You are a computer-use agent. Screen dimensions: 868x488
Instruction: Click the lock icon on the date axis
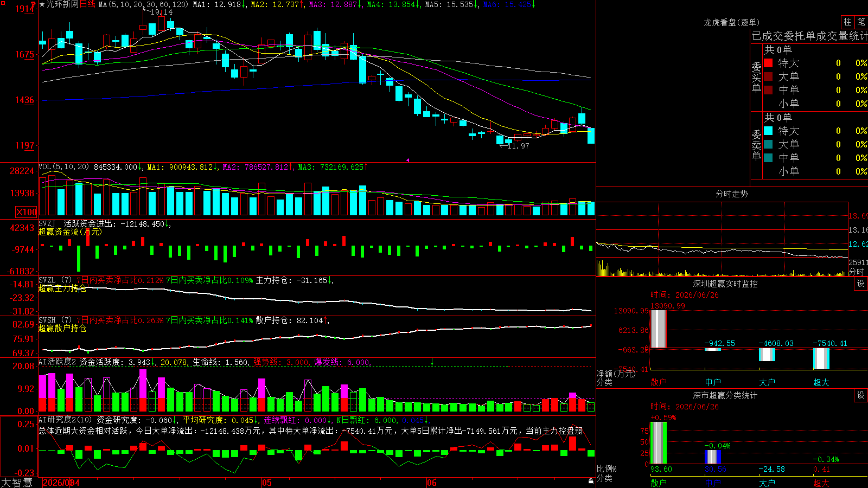(x=591, y=481)
